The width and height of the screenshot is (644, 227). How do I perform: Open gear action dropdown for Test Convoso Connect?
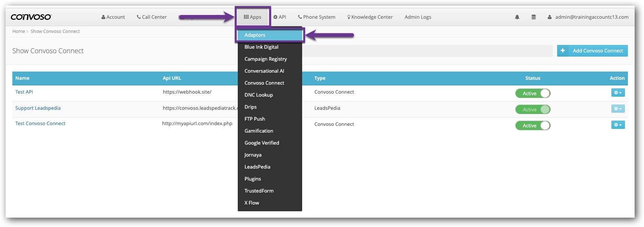coord(618,125)
